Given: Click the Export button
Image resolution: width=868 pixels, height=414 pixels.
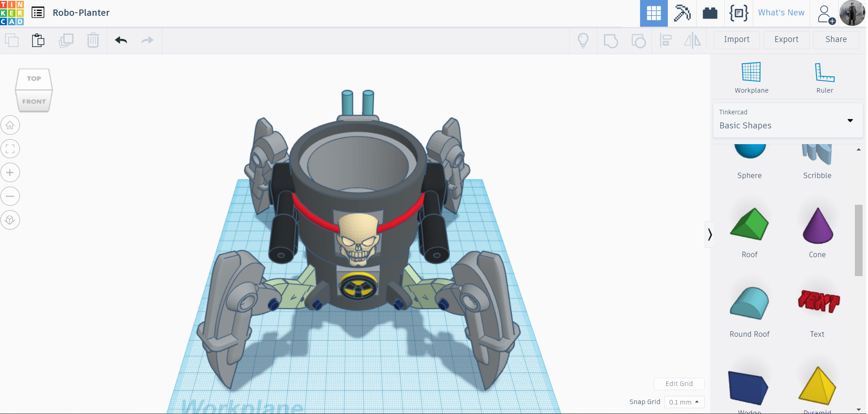Looking at the screenshot, I should 786,40.
